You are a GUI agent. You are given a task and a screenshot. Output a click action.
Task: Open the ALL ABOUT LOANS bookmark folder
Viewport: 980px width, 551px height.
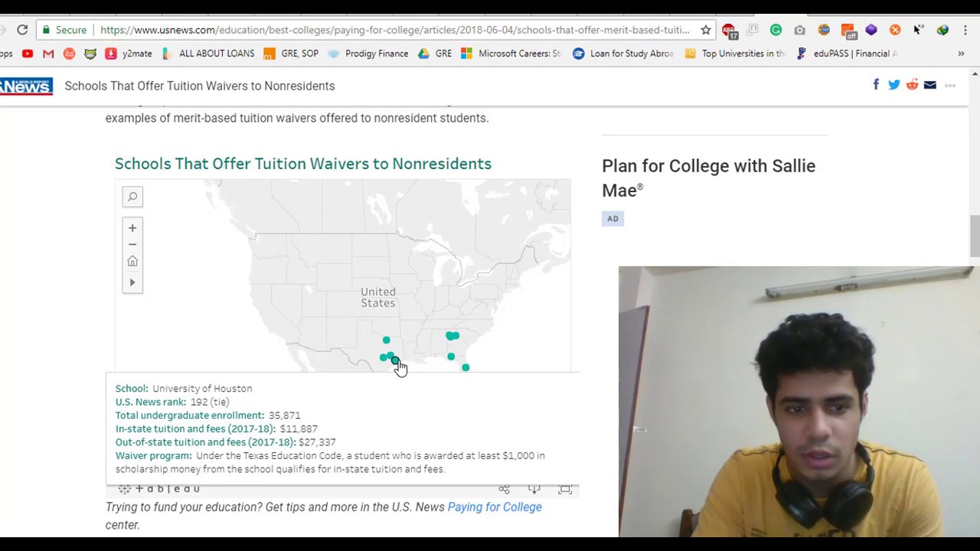pos(207,54)
